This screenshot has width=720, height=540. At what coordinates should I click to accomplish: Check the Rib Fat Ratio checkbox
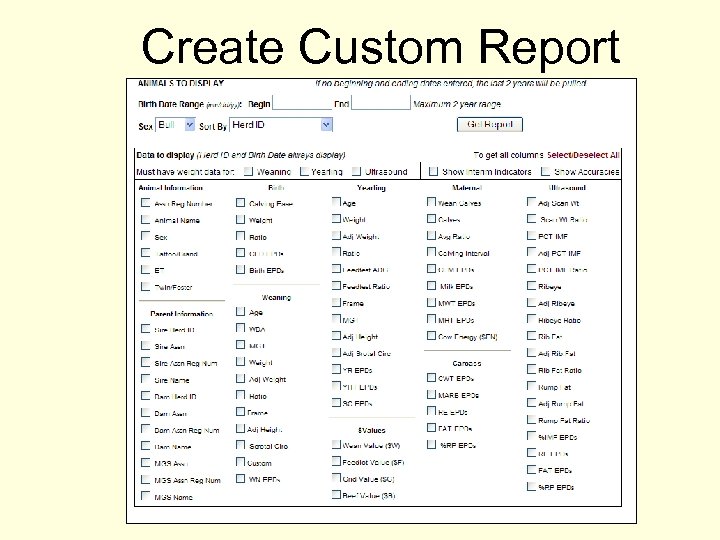[531, 369]
